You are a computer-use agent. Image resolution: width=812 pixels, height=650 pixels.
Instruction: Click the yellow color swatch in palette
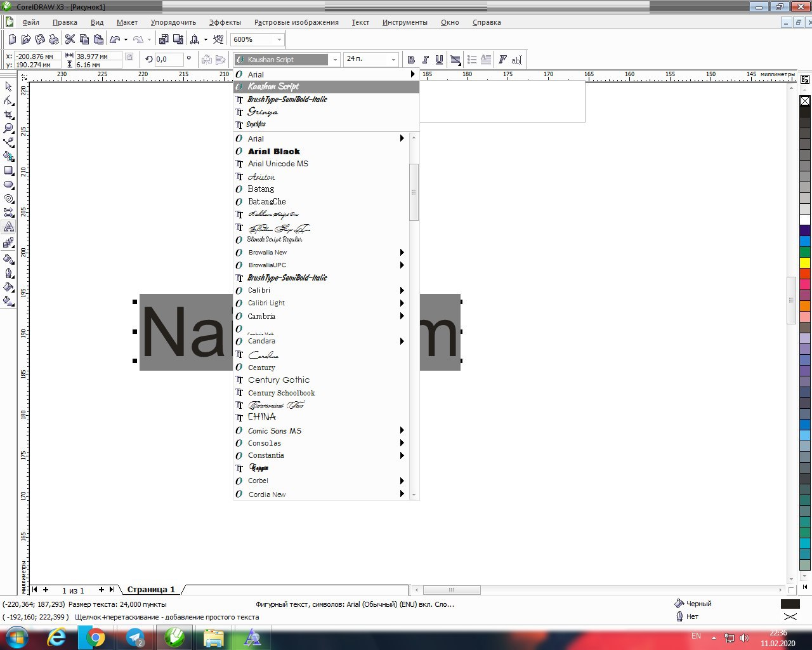coord(805,263)
